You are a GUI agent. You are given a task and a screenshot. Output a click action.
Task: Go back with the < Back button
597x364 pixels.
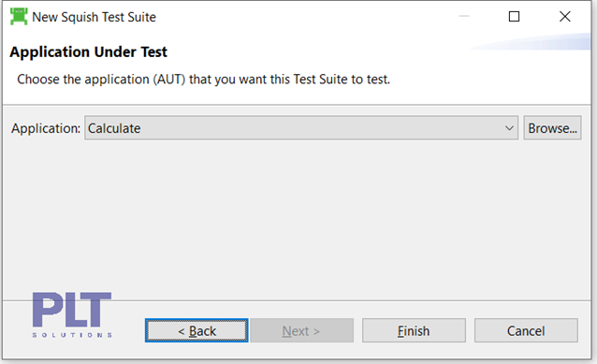(197, 330)
